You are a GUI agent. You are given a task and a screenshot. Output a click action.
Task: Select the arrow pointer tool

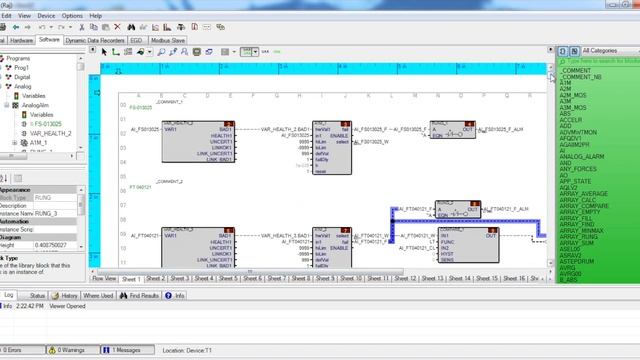coord(104,52)
